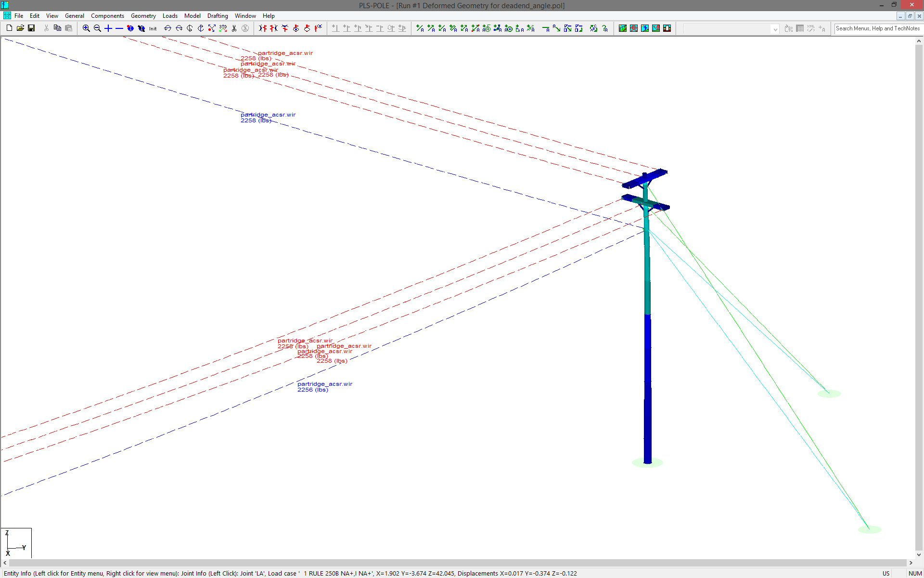Viewport: 924px width, 578px height.
Task: Click the first green annotation icon
Action: point(420,28)
